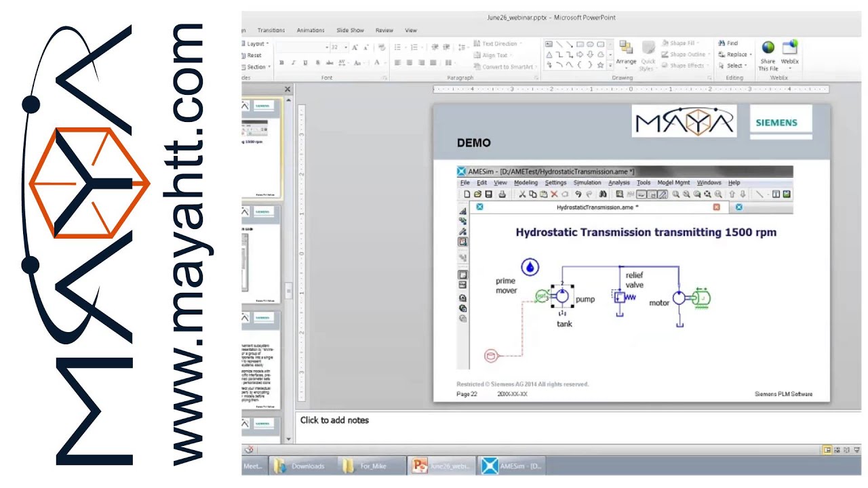868x488 pixels.
Task: Open the Layout dropdown
Action: tap(256, 43)
